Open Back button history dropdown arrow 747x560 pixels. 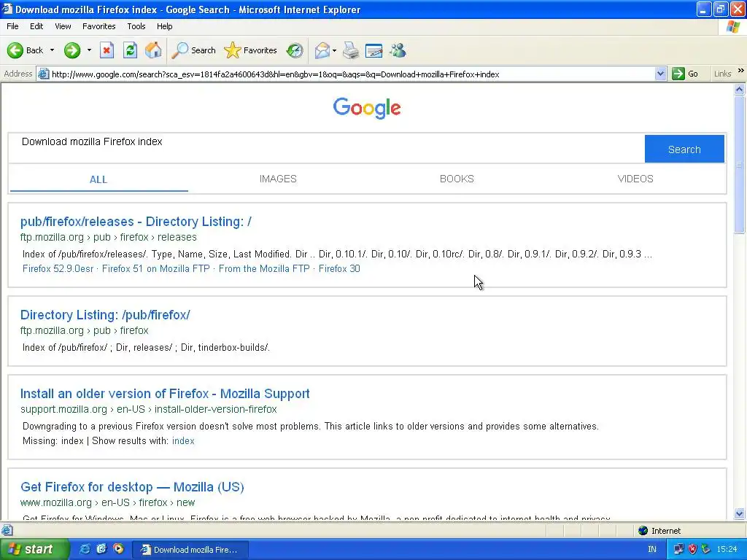52,50
